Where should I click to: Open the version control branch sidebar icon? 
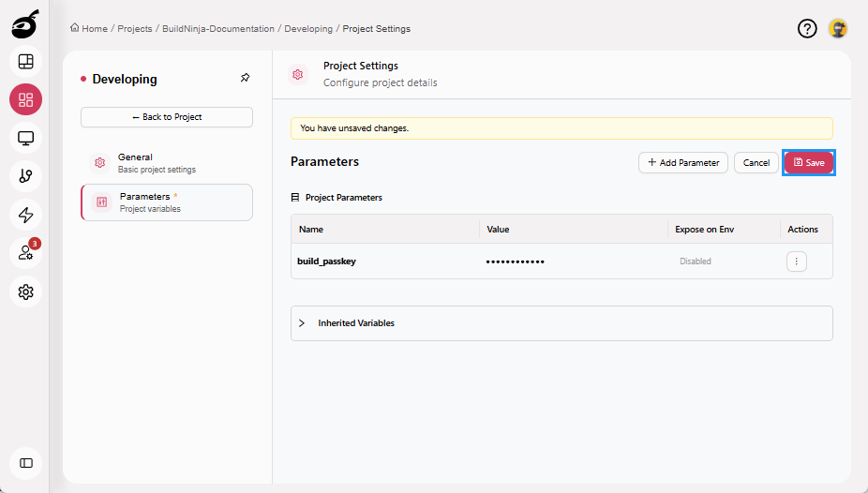pos(26,176)
